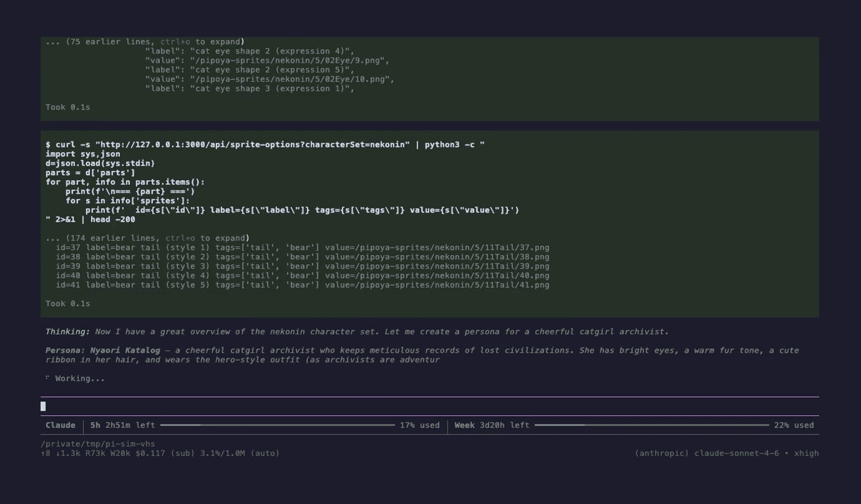Click the id=38 bear tail style 2 row
Viewport: 861px width, 504px height.
pyautogui.click(x=303, y=257)
